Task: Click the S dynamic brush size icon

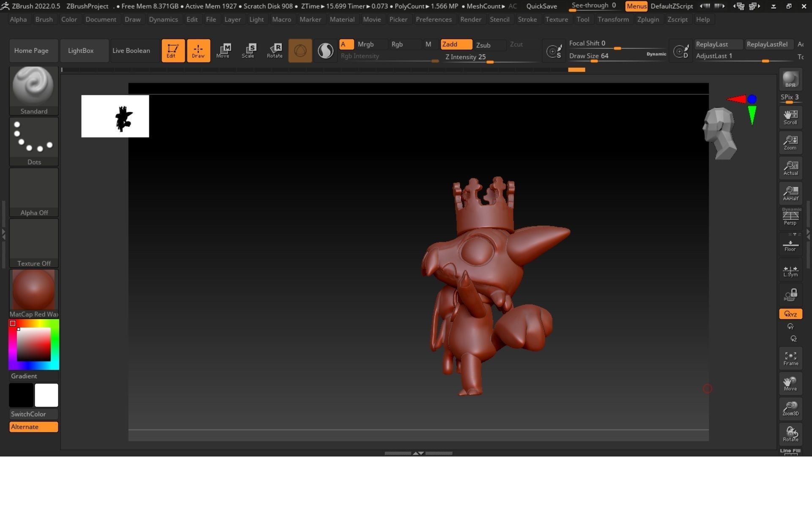Action: coord(554,51)
